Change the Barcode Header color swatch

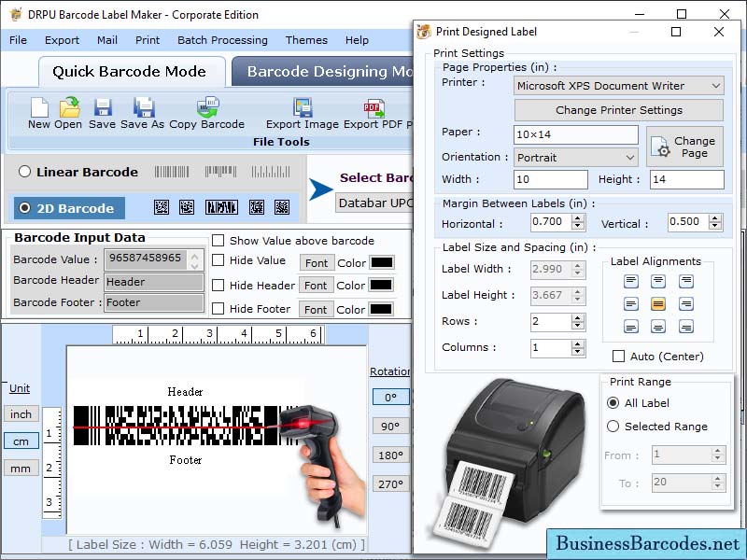381,286
